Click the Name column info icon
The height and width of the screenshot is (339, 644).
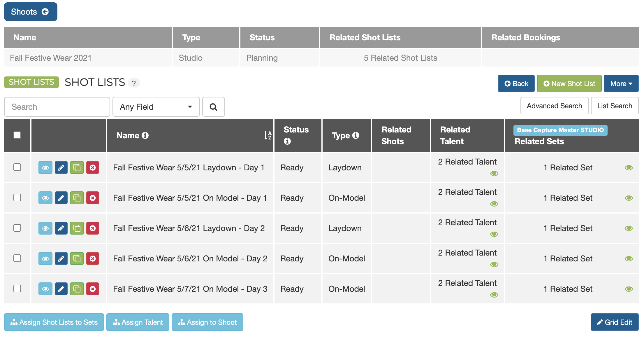(x=145, y=135)
